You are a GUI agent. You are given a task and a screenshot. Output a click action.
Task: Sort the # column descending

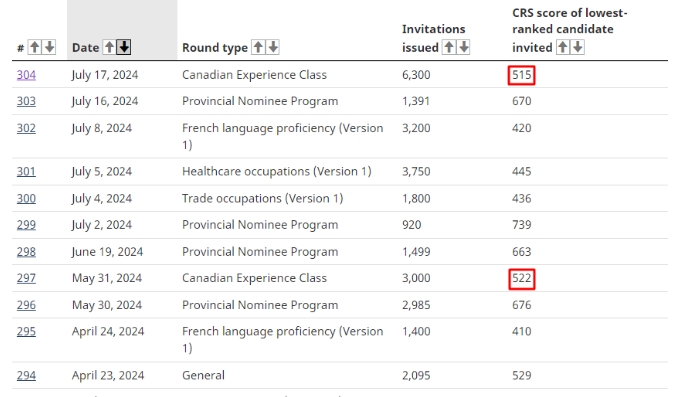tap(50, 47)
